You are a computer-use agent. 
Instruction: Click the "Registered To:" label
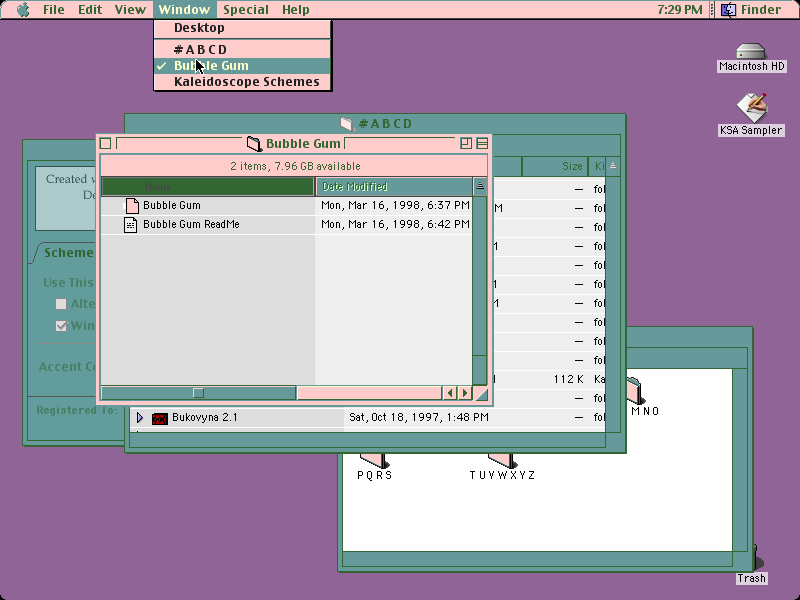(77, 410)
